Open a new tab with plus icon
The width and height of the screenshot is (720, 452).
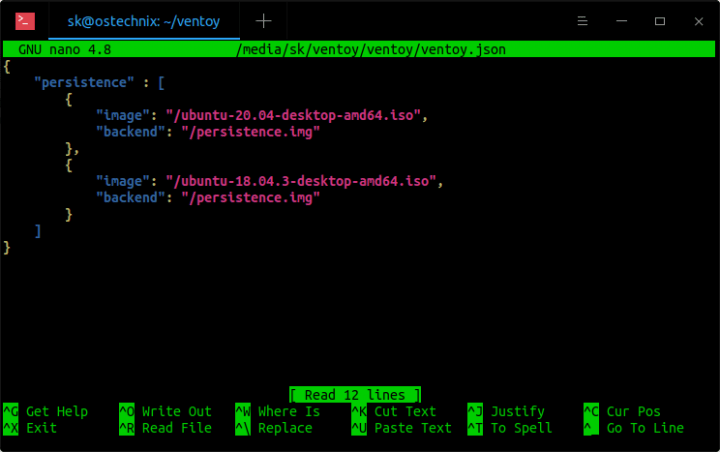pyautogui.click(x=264, y=20)
